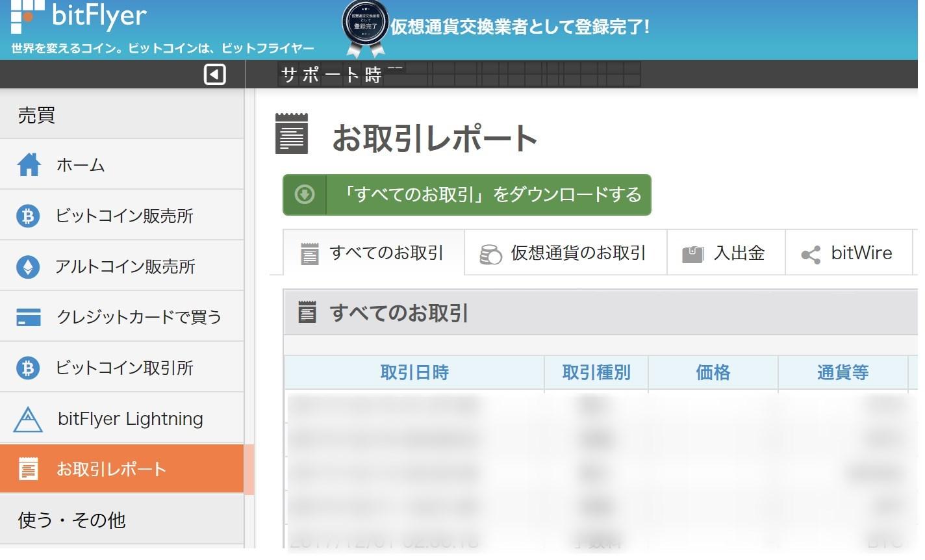Switch to the 入出金 tab
This screenshot has width=925, height=560.
pos(726,253)
